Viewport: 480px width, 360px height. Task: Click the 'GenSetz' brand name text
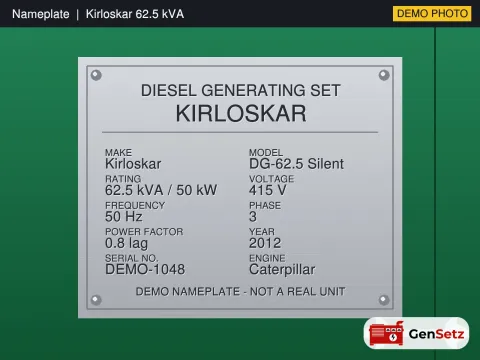(436, 334)
